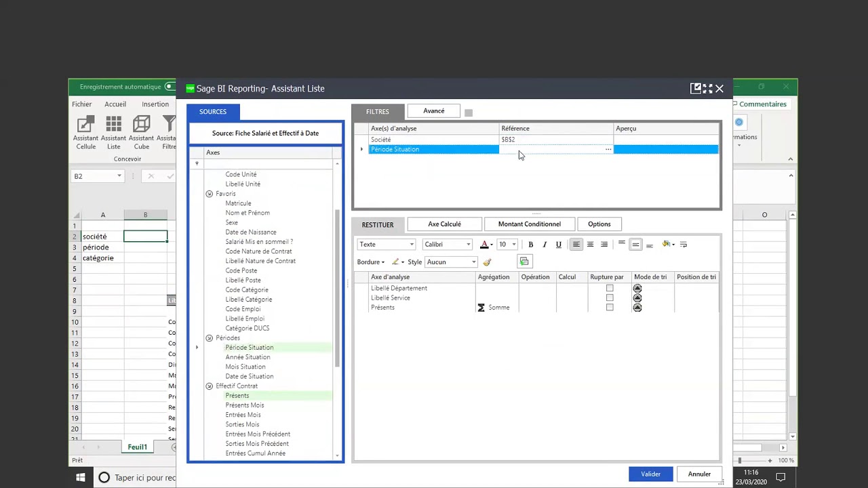Click the Cortana search circle icon
The width and height of the screenshot is (868, 488).
point(104,478)
